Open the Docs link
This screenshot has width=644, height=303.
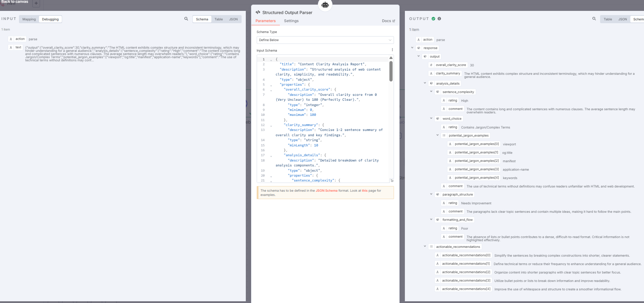click(388, 21)
